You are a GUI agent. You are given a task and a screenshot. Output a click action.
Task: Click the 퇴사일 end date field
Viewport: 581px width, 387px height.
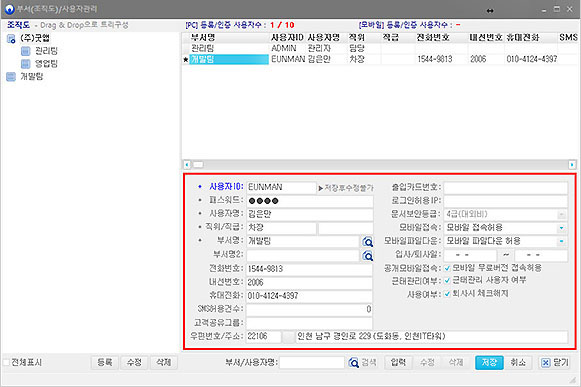(541, 255)
